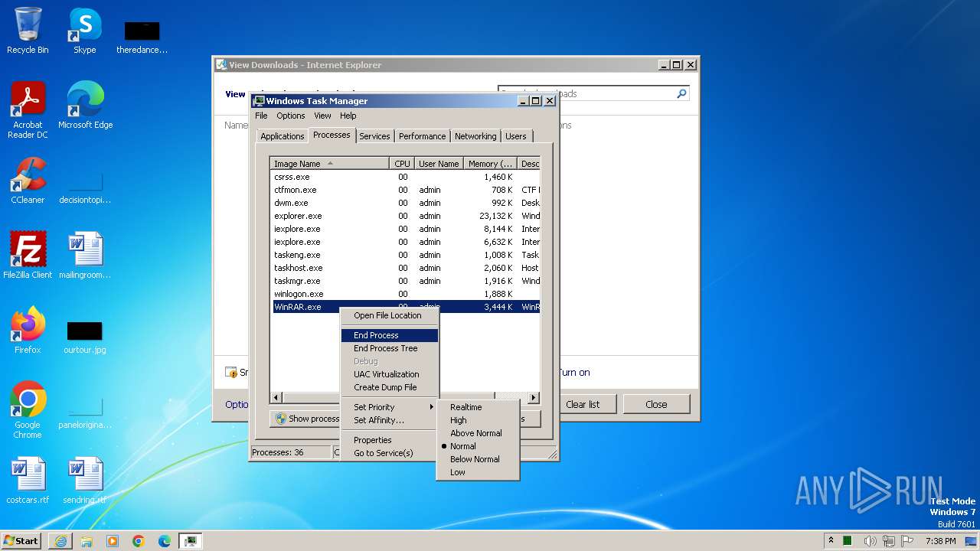Switch to the Services tab
This screenshot has width=980, height=551.
point(374,136)
